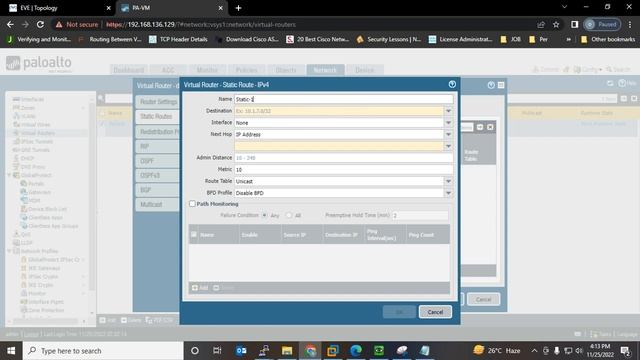
Task: Select Static Routes in Virtual Router dialog
Action: tap(157, 117)
